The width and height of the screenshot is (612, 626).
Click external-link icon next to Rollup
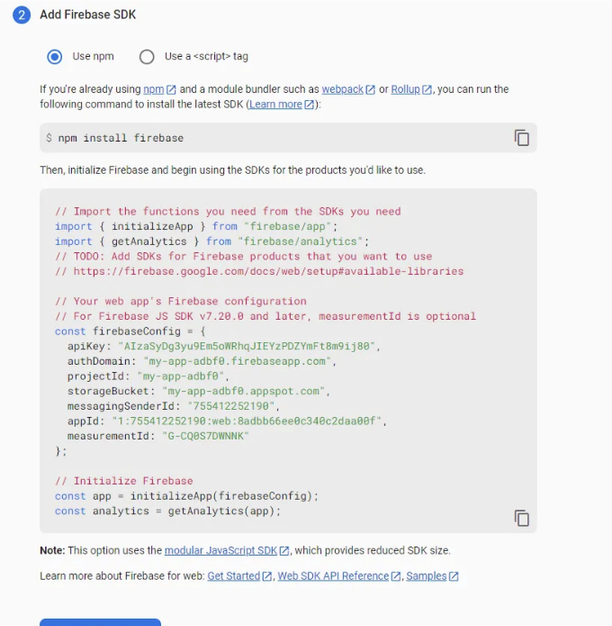pyautogui.click(x=427, y=89)
